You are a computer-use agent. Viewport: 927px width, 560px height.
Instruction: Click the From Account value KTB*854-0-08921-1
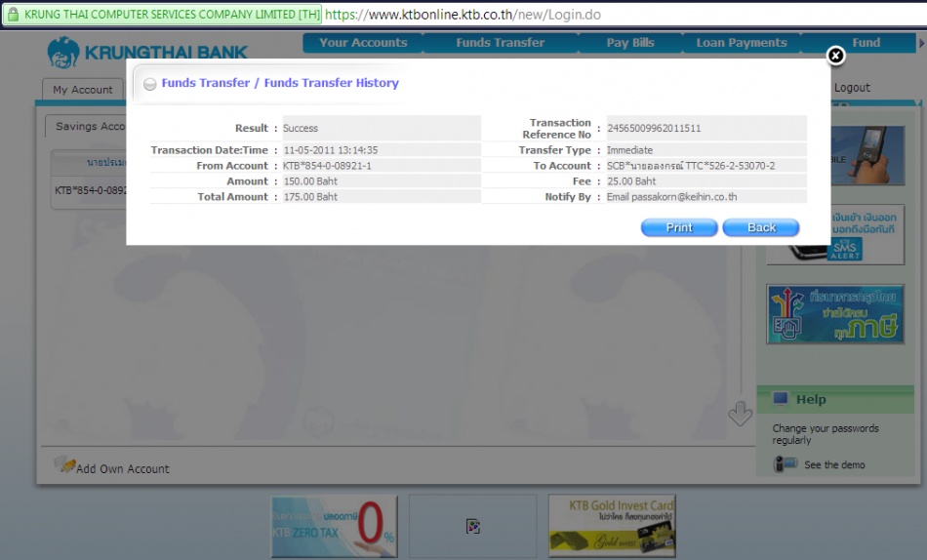click(328, 166)
